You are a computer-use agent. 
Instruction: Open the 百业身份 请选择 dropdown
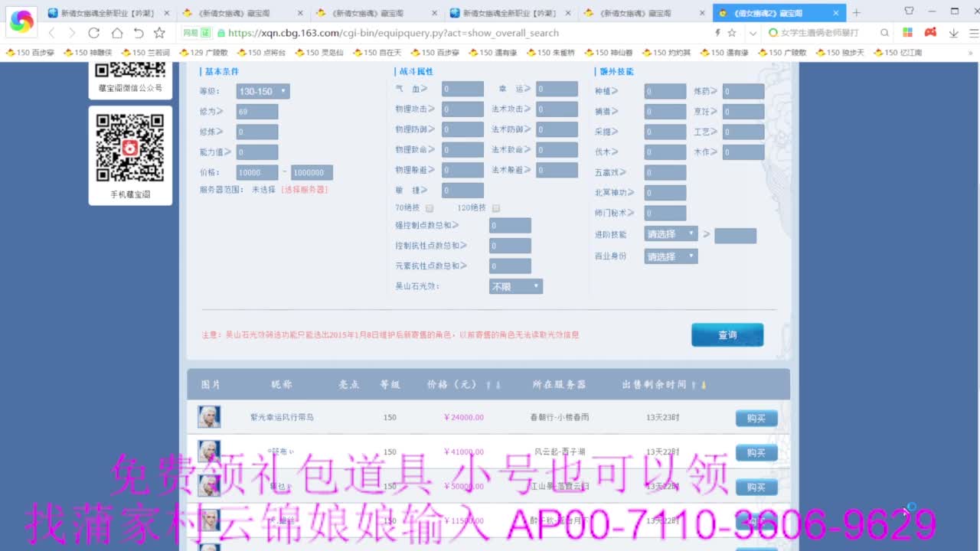click(x=671, y=256)
